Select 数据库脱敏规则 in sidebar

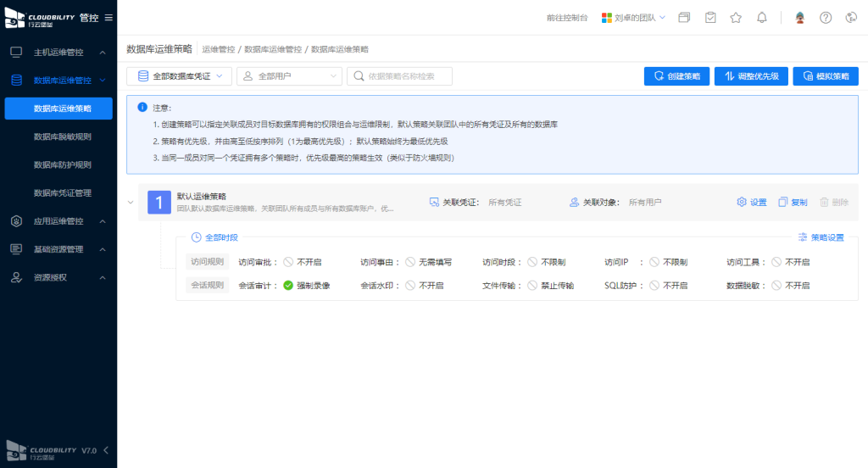[x=62, y=136]
